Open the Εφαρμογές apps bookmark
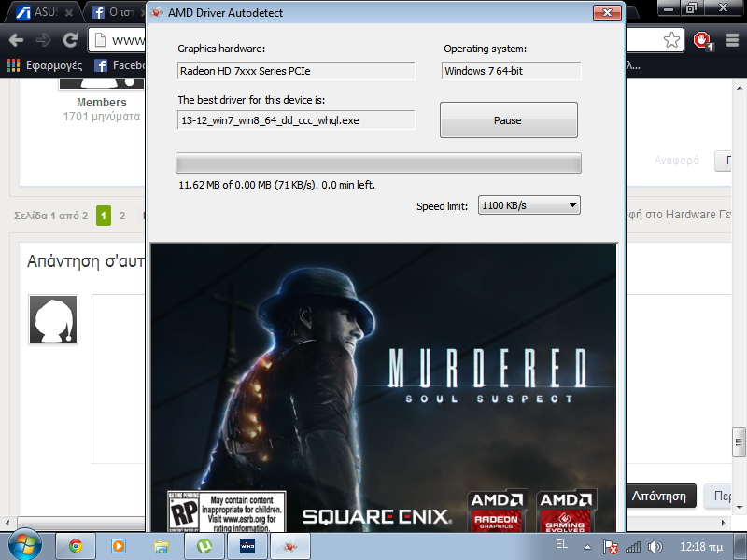Screen dimensions: 747x560 click(x=45, y=65)
